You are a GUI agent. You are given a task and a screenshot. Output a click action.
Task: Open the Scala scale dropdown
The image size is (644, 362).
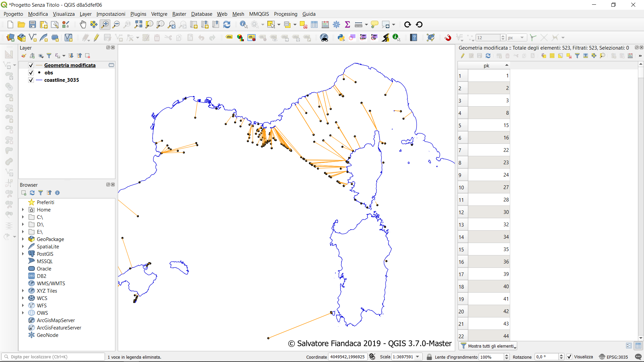(x=418, y=357)
